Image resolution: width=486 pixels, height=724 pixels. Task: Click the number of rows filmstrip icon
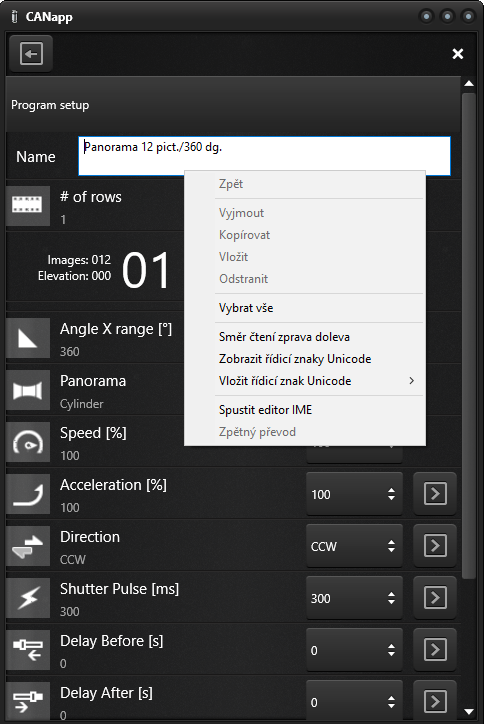[28, 205]
